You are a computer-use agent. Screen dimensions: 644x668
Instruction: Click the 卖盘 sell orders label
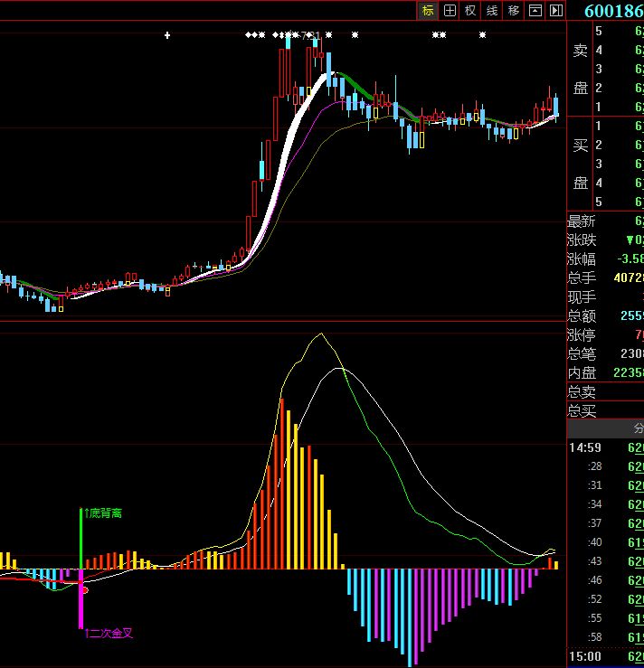(x=581, y=69)
